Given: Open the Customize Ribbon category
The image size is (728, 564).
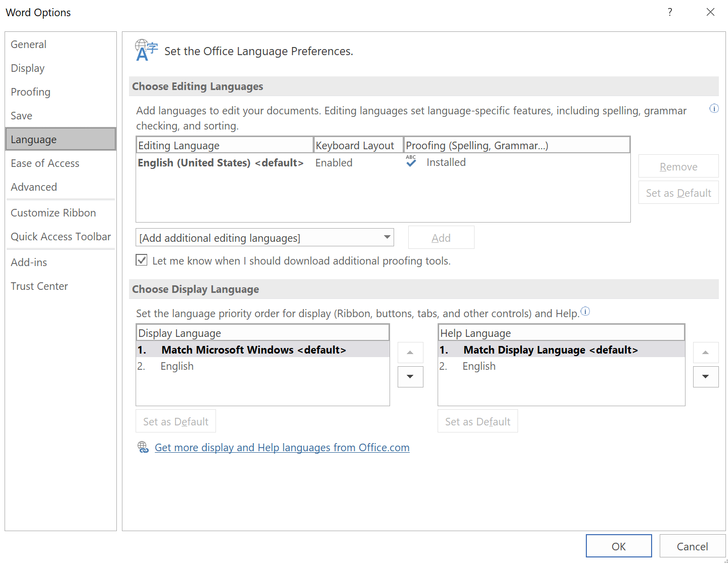Looking at the screenshot, I should (x=61, y=213).
